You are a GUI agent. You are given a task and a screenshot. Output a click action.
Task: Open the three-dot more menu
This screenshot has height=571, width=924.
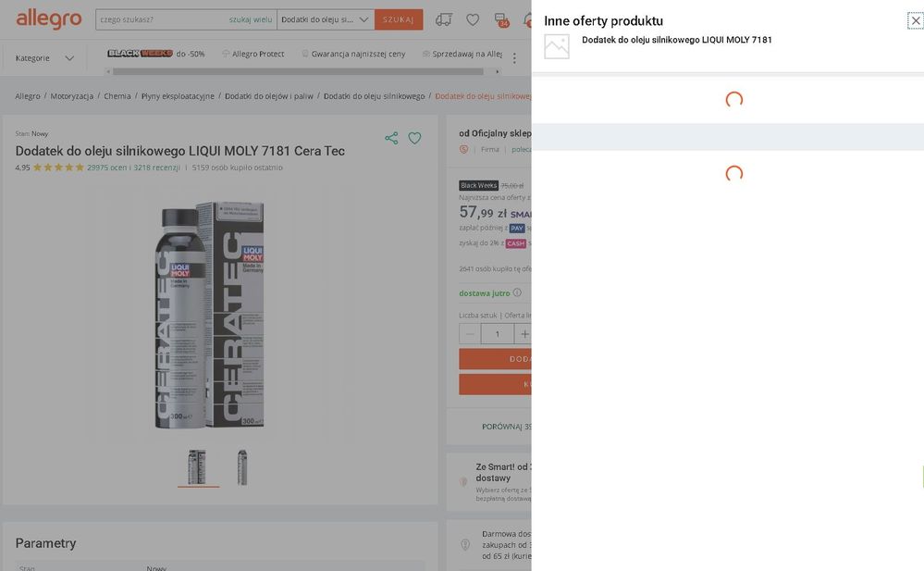click(x=514, y=58)
